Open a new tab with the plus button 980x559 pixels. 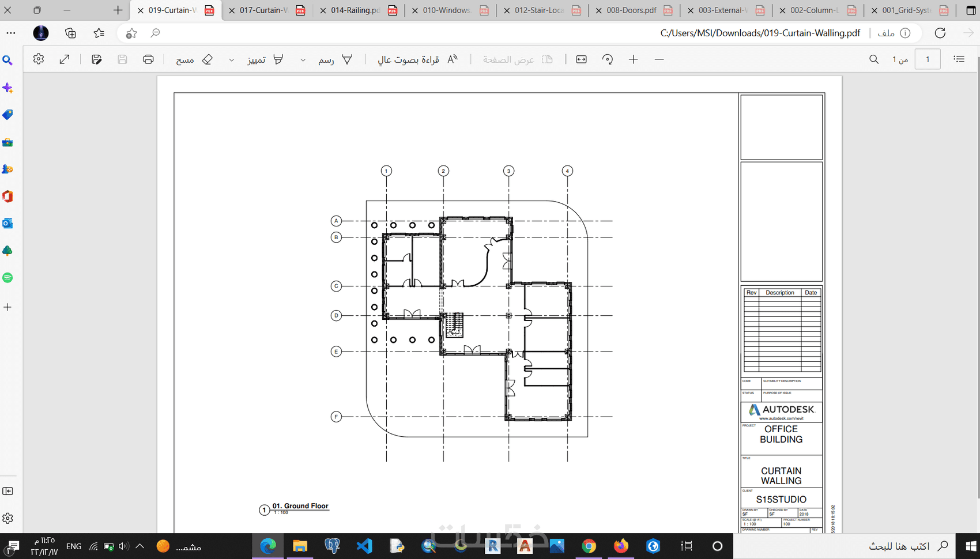(x=118, y=10)
